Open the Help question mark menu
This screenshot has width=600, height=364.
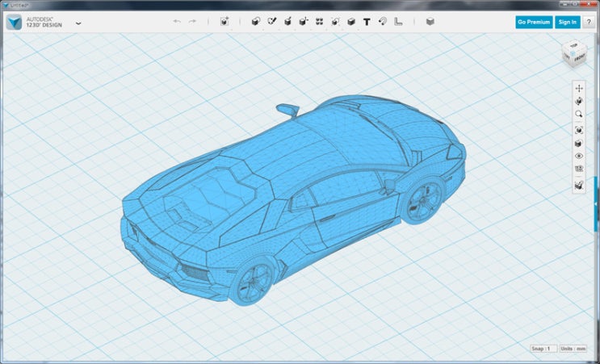click(x=589, y=22)
